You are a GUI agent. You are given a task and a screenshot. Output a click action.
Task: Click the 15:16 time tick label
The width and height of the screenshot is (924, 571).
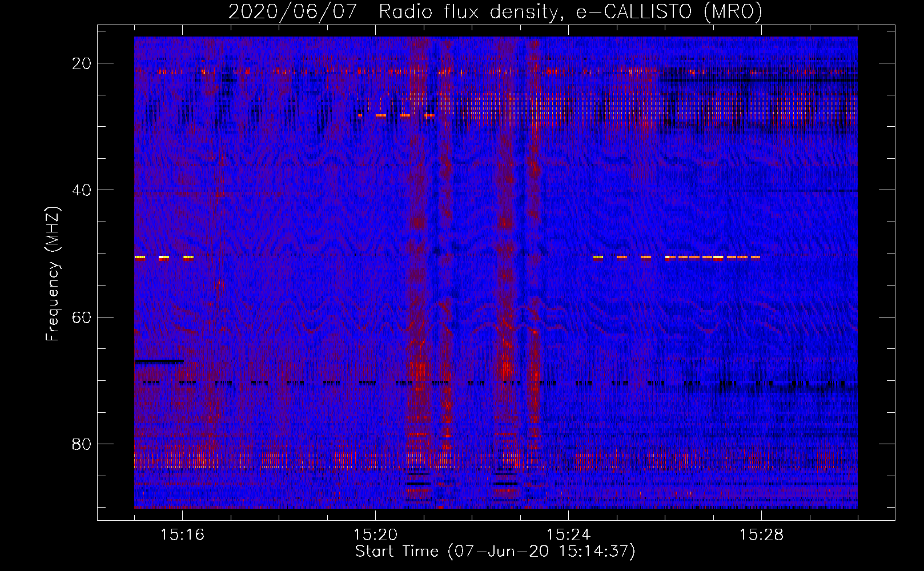(x=183, y=534)
